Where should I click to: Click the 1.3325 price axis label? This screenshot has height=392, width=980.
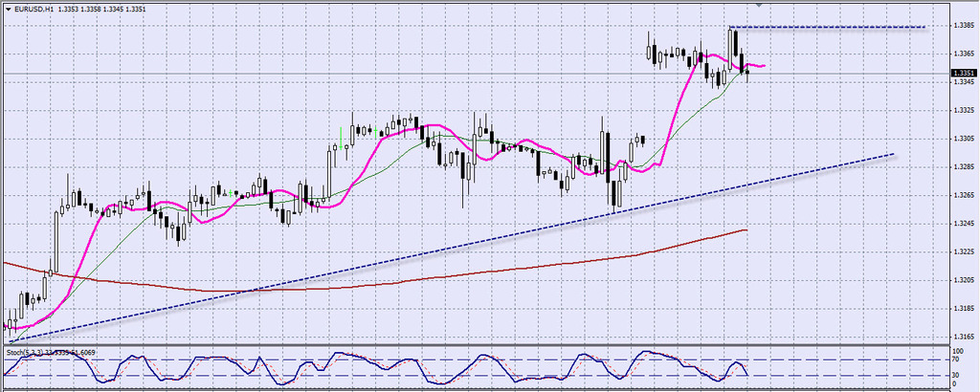962,111
